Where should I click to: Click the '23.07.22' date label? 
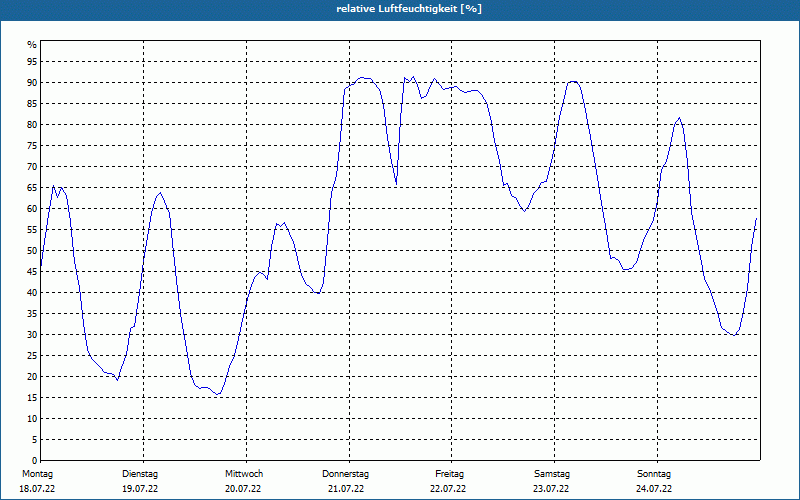coord(551,489)
